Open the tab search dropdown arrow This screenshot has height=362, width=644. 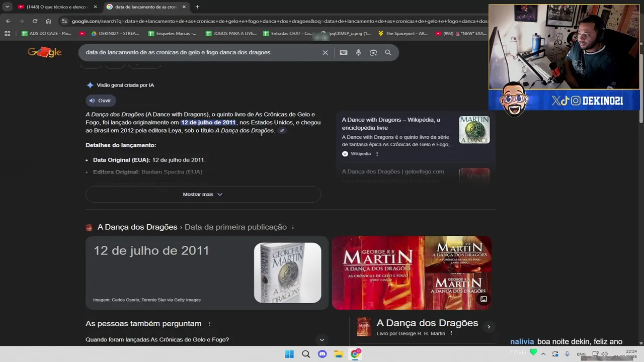[x=7, y=7]
